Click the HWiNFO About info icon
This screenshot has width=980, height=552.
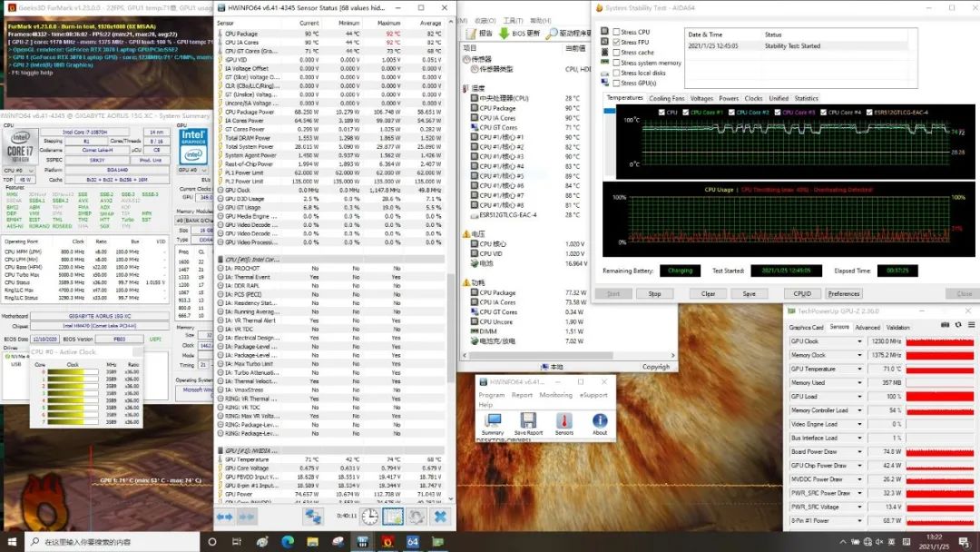(600, 422)
